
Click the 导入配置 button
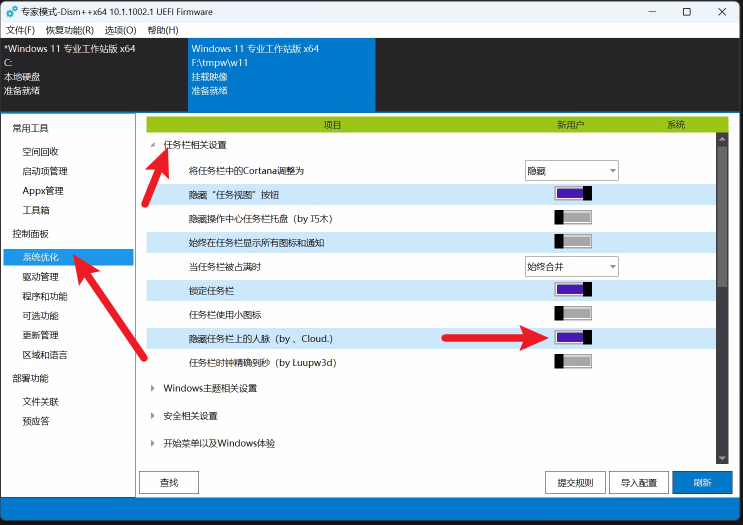tap(638, 483)
